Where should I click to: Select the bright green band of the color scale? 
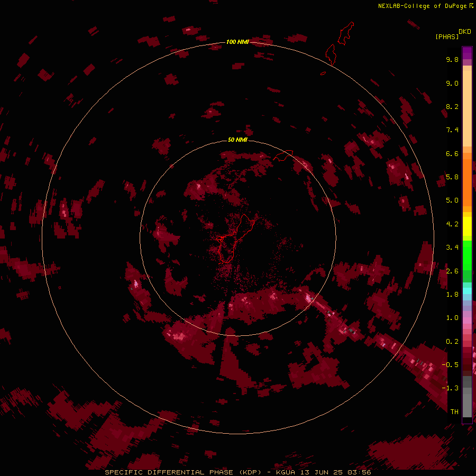(467, 255)
